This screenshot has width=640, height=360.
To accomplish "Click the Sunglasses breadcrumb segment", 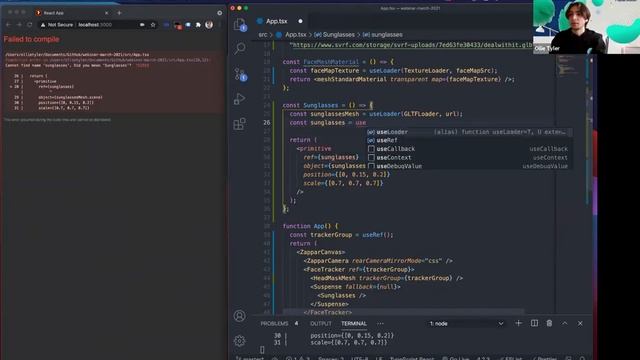I will (x=334, y=35).
